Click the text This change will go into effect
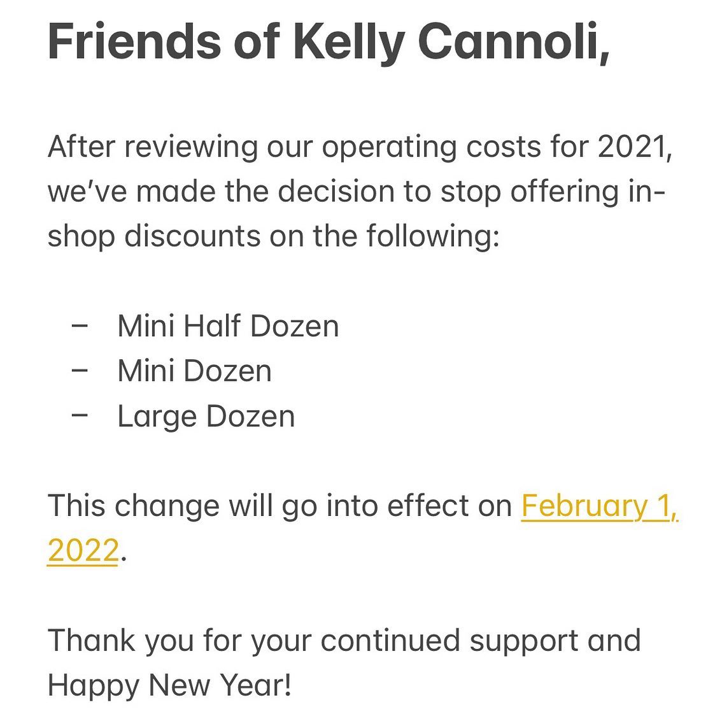 [x=280, y=506]
